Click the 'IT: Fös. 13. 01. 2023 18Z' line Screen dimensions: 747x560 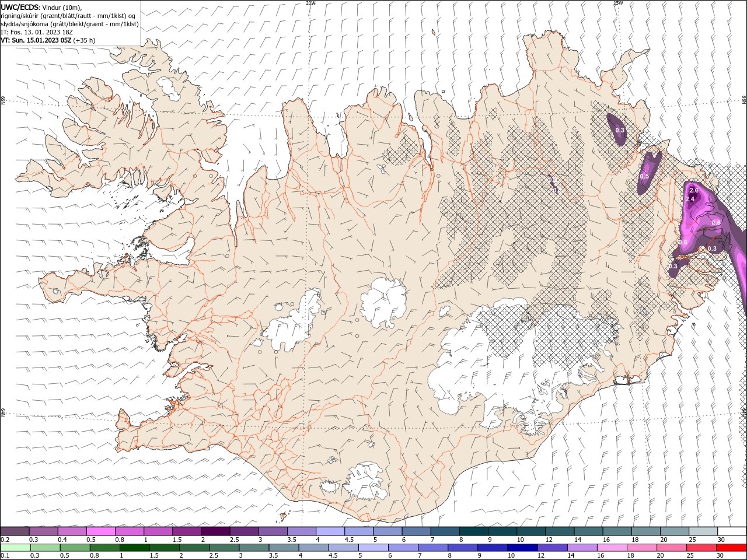pyautogui.click(x=36, y=32)
